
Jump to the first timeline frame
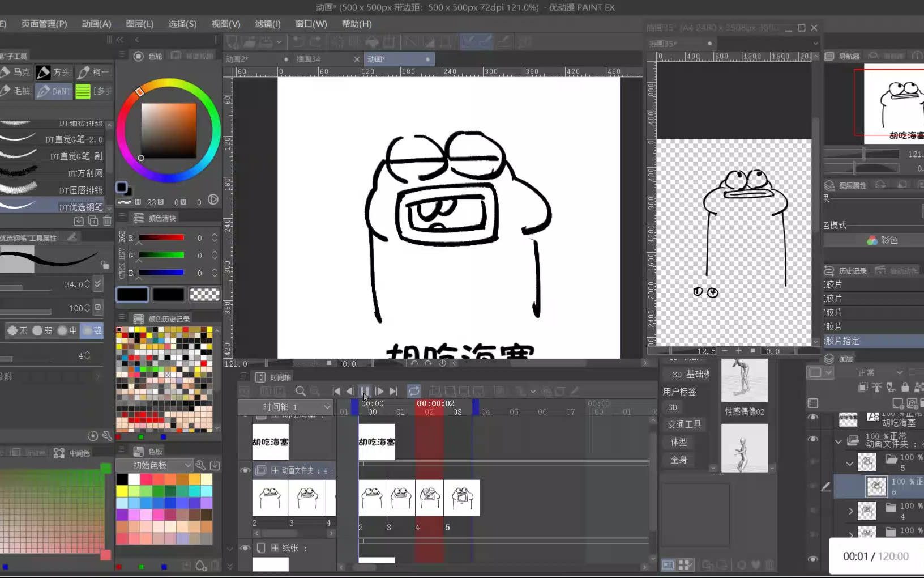point(336,392)
